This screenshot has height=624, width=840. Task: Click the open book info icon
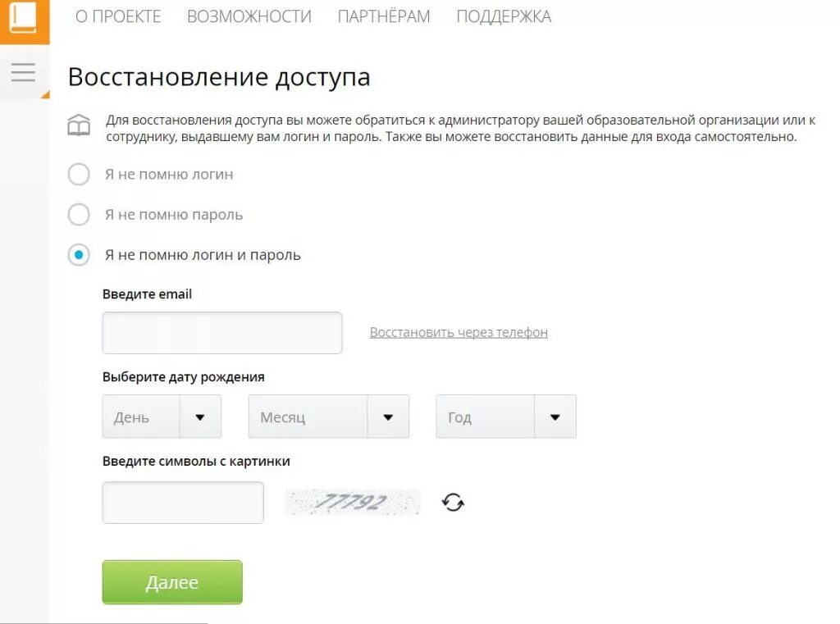(79, 126)
